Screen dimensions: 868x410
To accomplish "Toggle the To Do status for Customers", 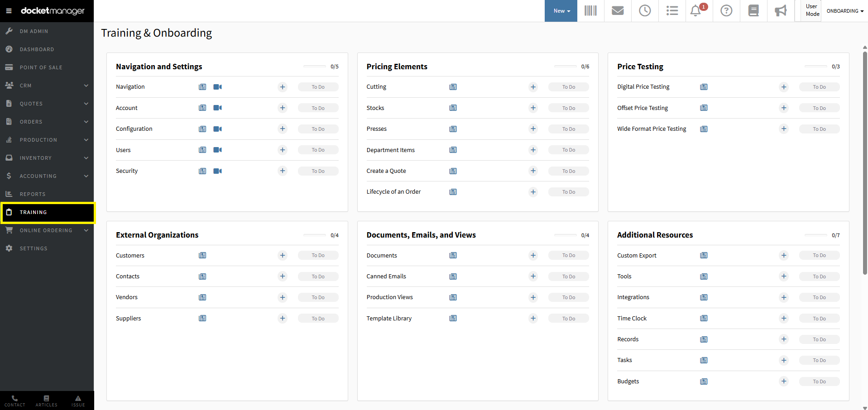I will pyautogui.click(x=318, y=256).
